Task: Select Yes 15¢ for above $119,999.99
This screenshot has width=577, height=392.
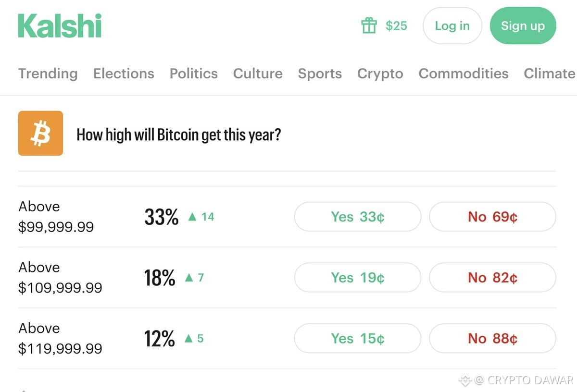Action: pyautogui.click(x=358, y=339)
